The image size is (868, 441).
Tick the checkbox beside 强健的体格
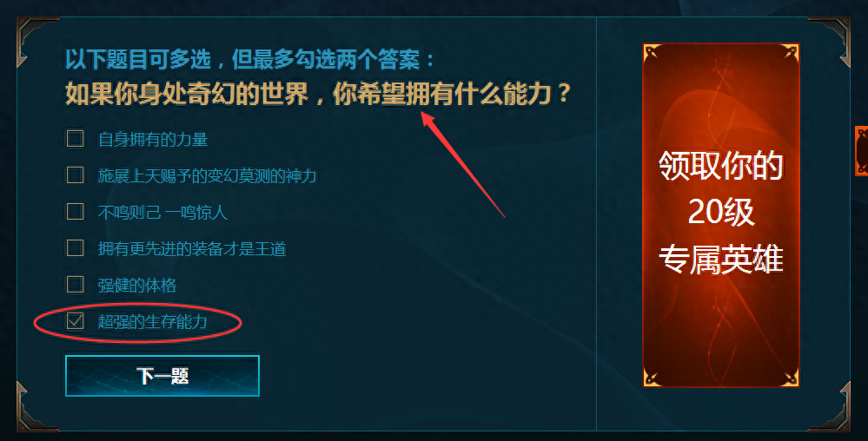click(x=76, y=285)
